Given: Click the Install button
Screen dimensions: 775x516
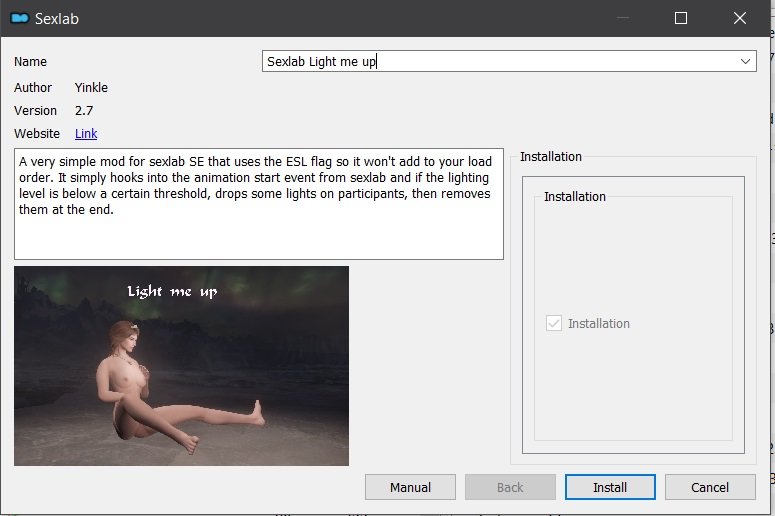Looking at the screenshot, I should (610, 487).
